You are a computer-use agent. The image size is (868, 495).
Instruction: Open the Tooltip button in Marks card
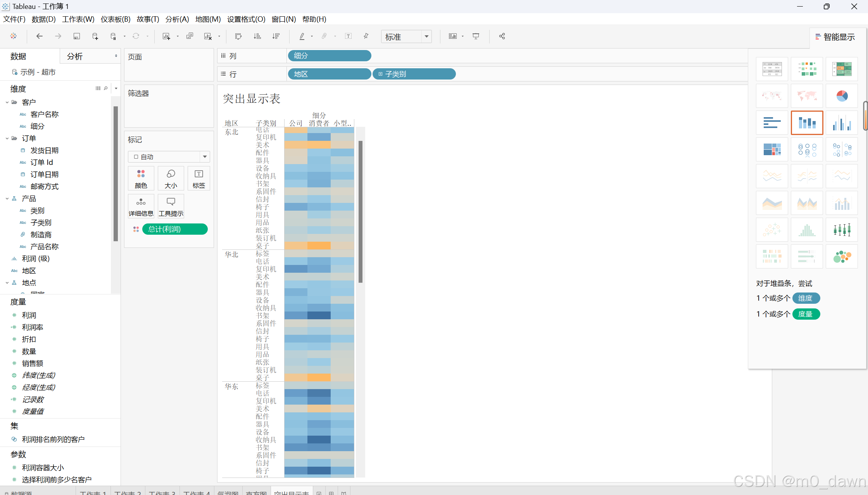(171, 206)
